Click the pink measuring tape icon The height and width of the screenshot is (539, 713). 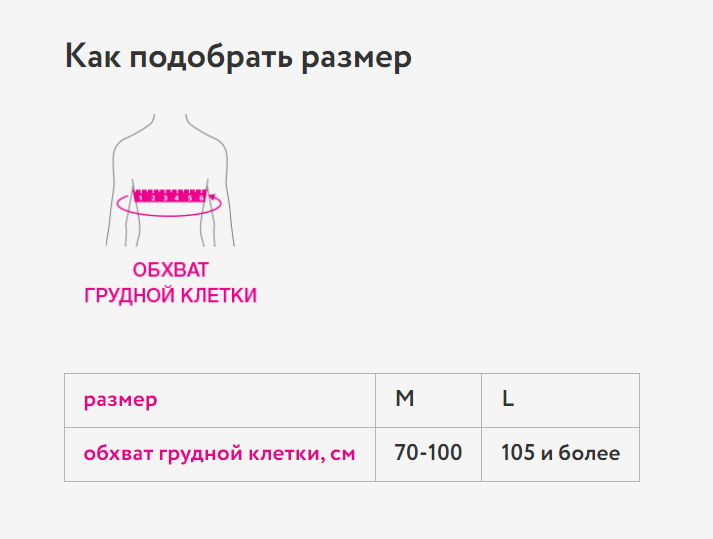point(170,191)
